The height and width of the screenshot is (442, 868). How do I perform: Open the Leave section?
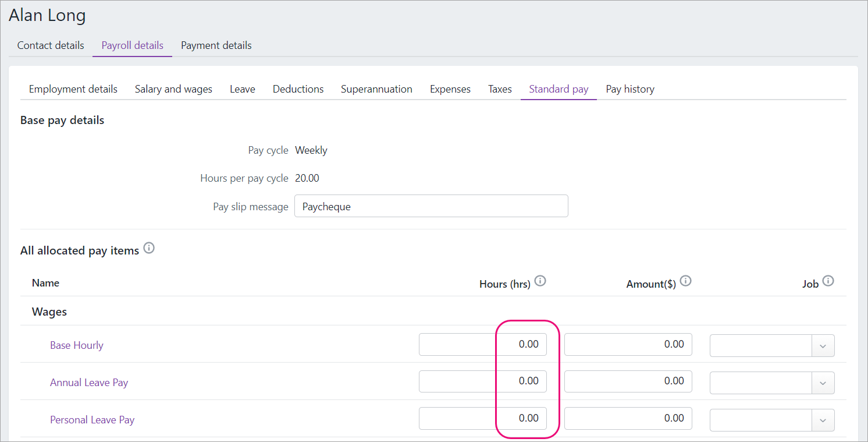242,89
